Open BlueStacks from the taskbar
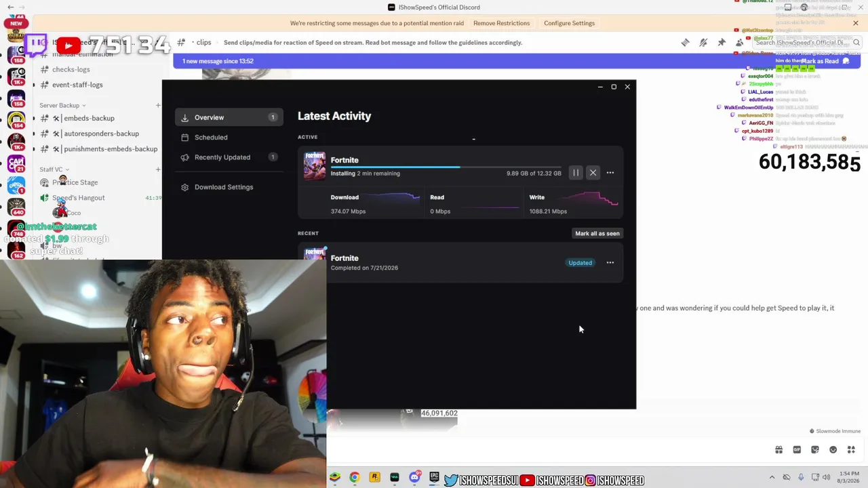 pos(335,478)
